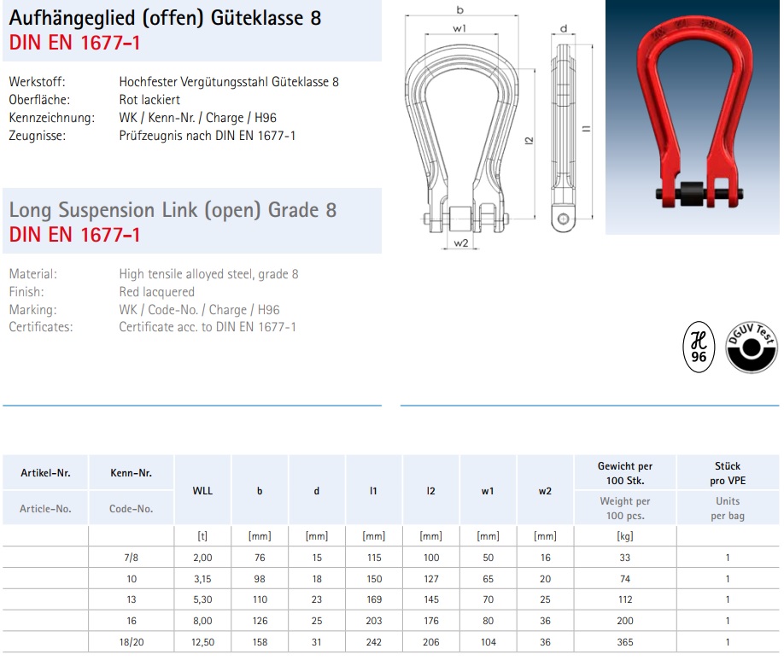
Task: Click the front-view technical drawing of the link
Action: click(461, 141)
